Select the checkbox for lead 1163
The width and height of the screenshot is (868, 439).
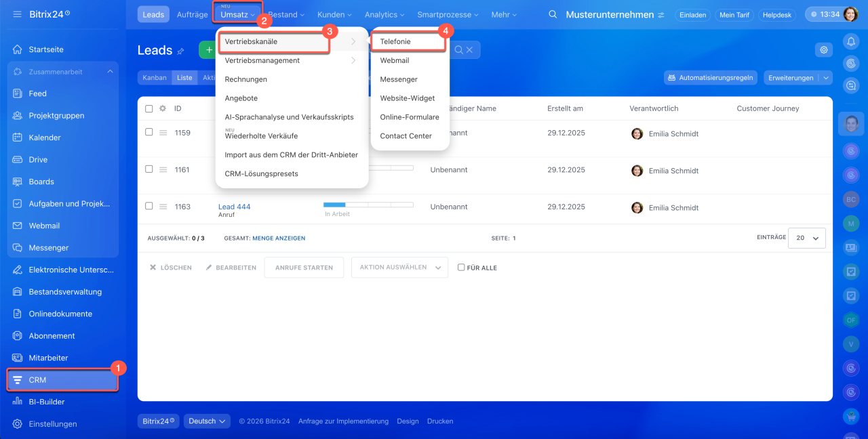(x=149, y=206)
